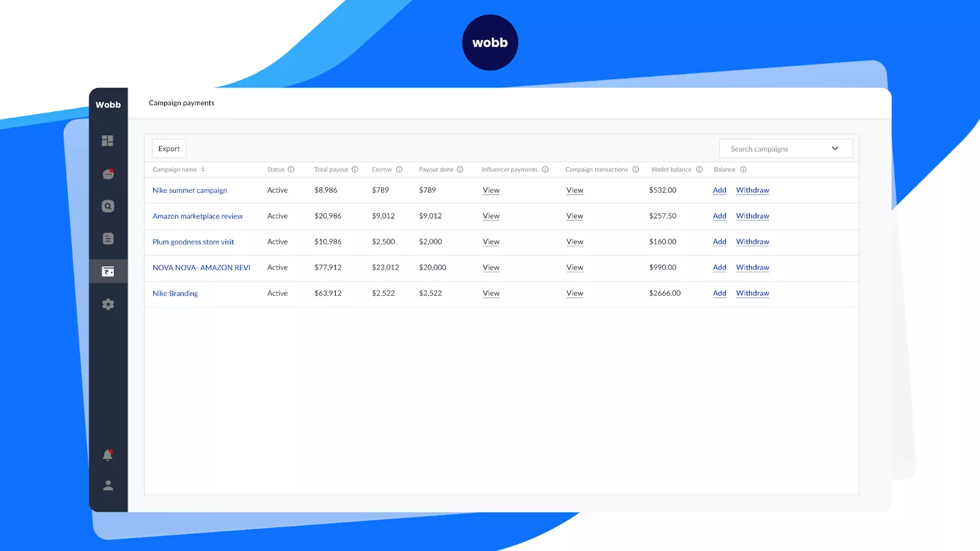
Task: Open Amazon marketplace review campaign
Action: 197,216
